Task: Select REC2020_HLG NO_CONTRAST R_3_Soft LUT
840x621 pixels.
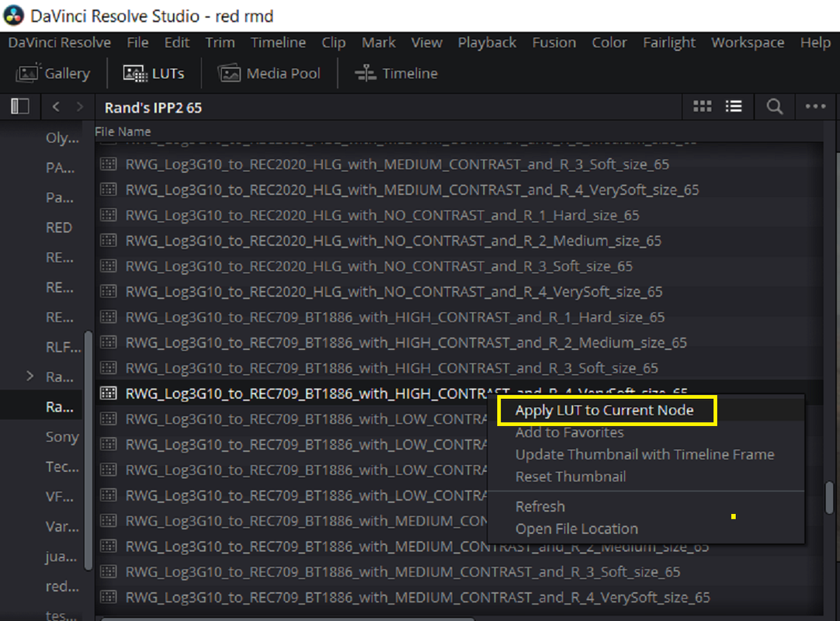Action: [379, 266]
